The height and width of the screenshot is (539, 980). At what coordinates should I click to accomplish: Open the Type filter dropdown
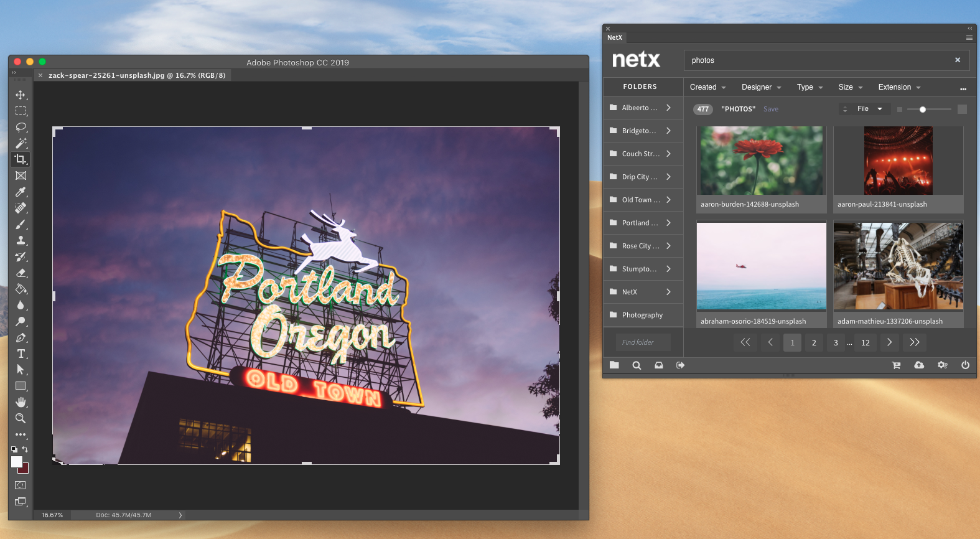810,87
